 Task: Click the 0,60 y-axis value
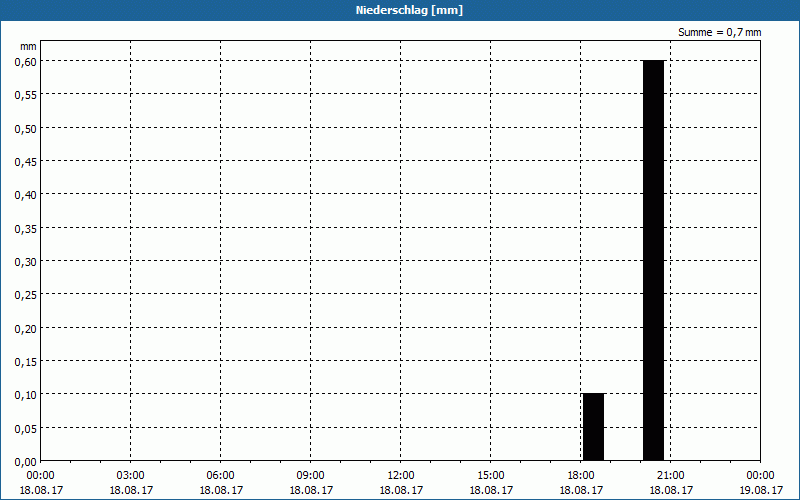point(26,61)
